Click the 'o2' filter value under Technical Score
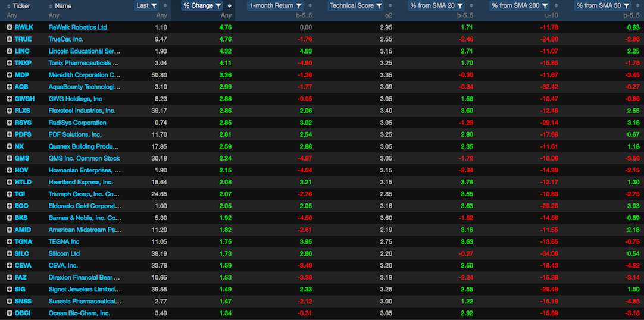 389,15
